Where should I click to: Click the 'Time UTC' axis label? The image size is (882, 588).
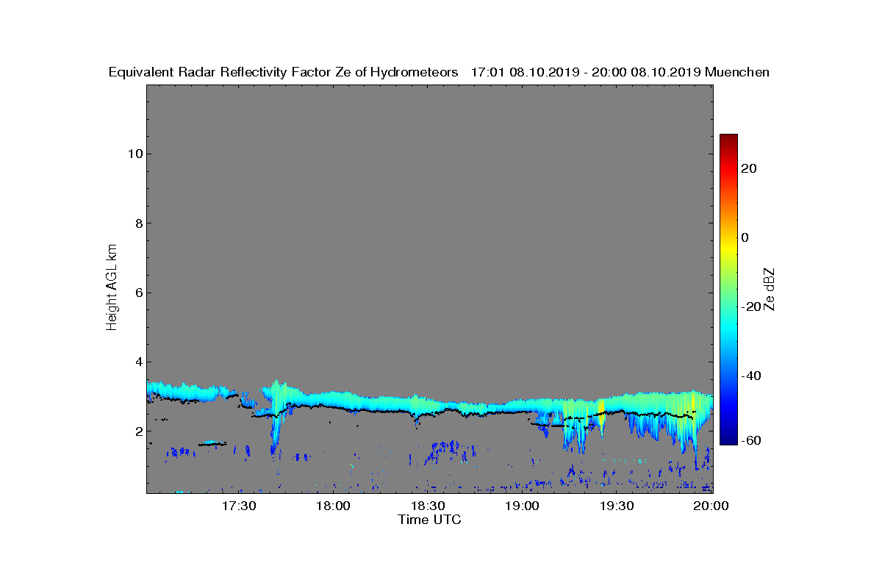pyautogui.click(x=430, y=520)
